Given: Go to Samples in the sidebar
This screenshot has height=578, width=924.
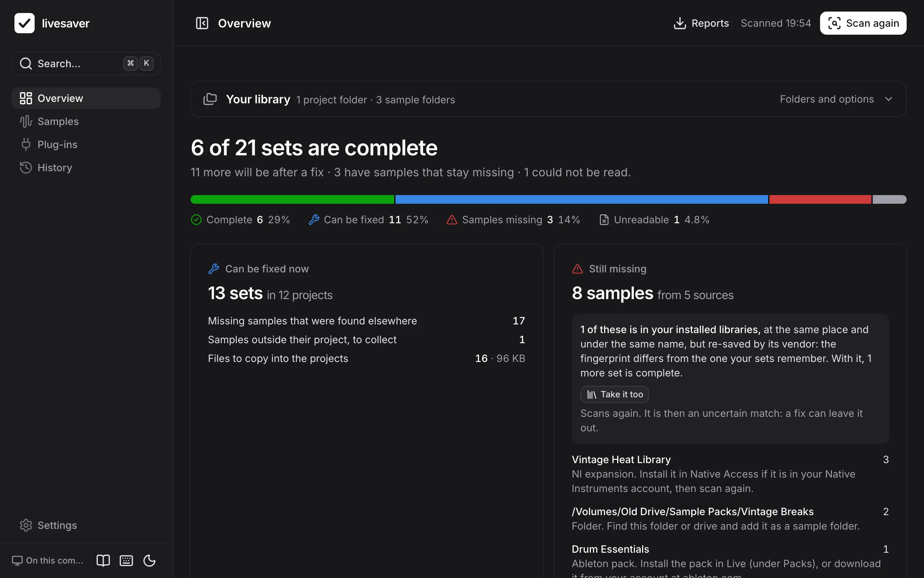Looking at the screenshot, I should [86, 122].
